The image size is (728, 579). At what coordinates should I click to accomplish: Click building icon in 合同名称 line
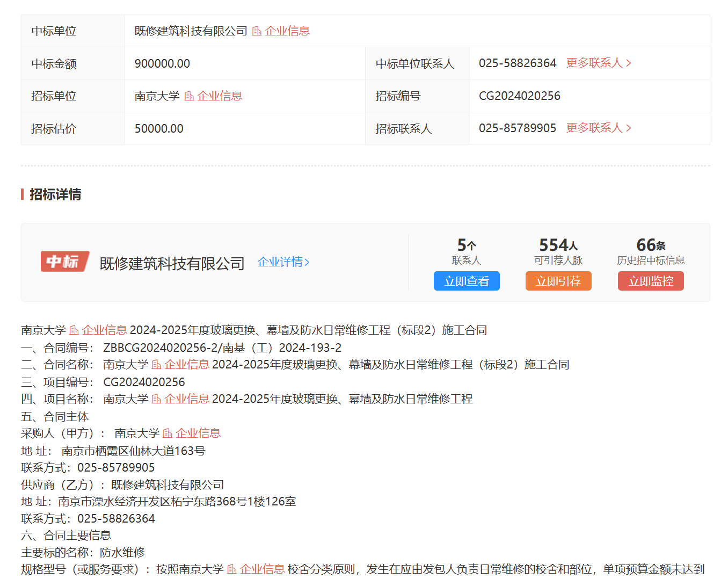click(x=156, y=365)
